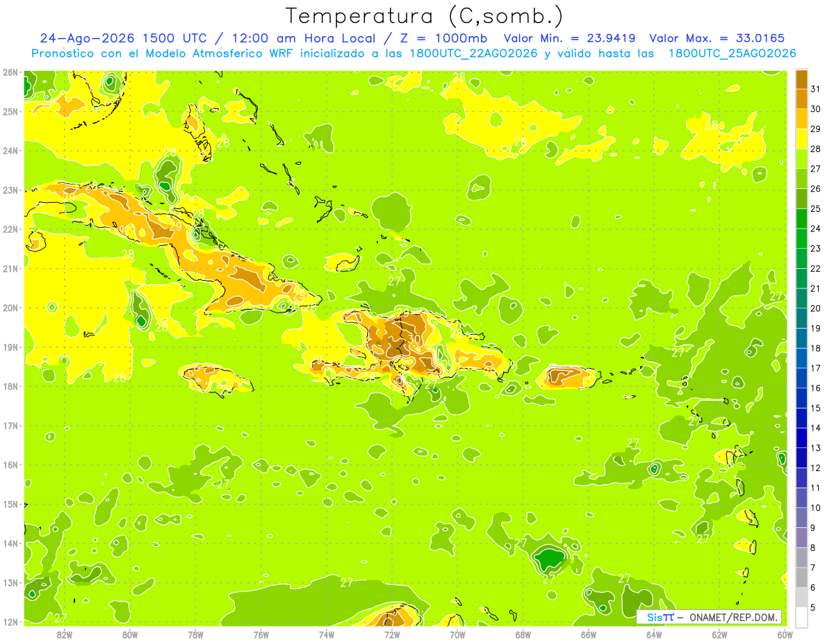The height and width of the screenshot is (644, 834).
Task: Click latitude label '21N'
Action: (x=10, y=268)
